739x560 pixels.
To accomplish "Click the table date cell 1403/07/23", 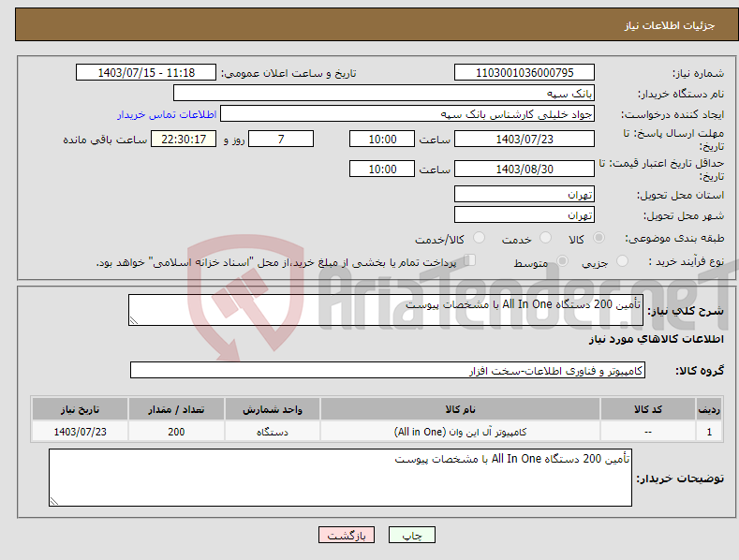I will (80, 432).
